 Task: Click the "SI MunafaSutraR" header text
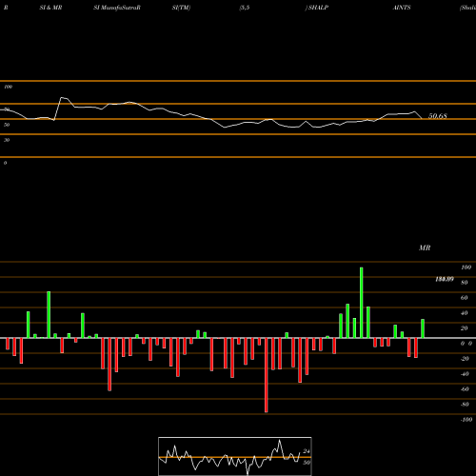[x=117, y=8]
